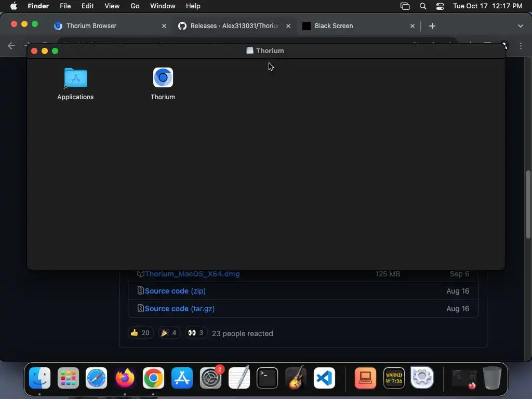Viewport: 532px width, 399px height.
Task: Open the browser three-dot menu
Action: (521, 46)
